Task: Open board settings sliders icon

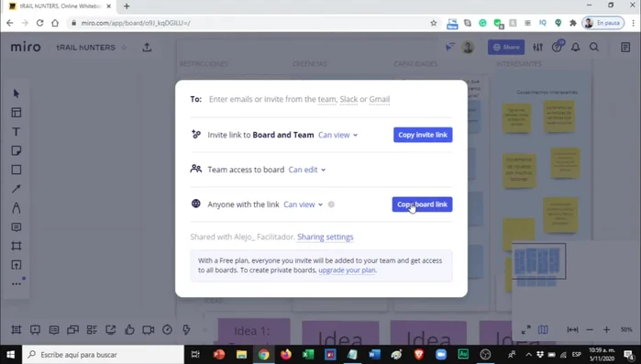Action: (x=538, y=48)
